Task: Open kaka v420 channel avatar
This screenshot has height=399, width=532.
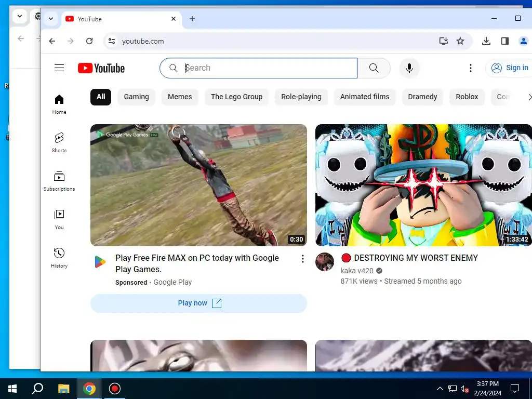Action: click(x=325, y=262)
